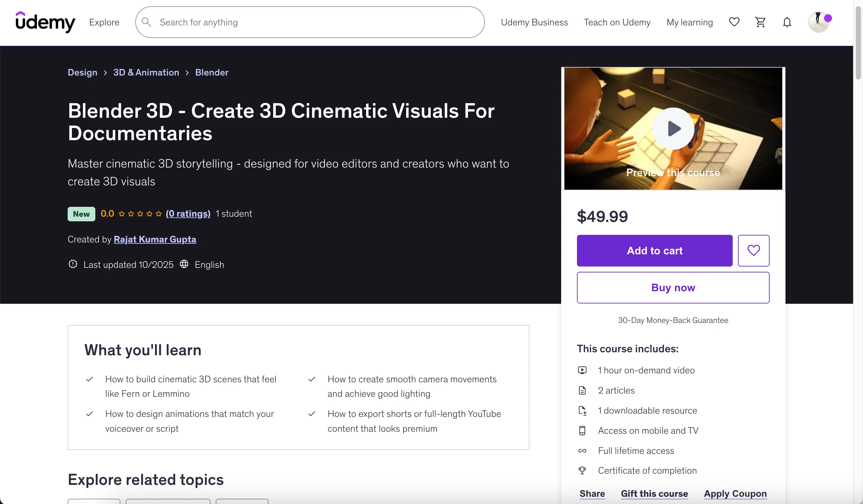The image size is (863, 504).
Task: Open the shopping cart icon
Action: [x=760, y=22]
